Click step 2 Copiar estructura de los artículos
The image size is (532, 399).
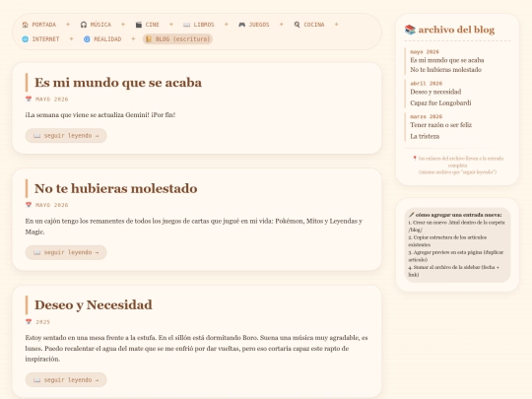pos(447,241)
